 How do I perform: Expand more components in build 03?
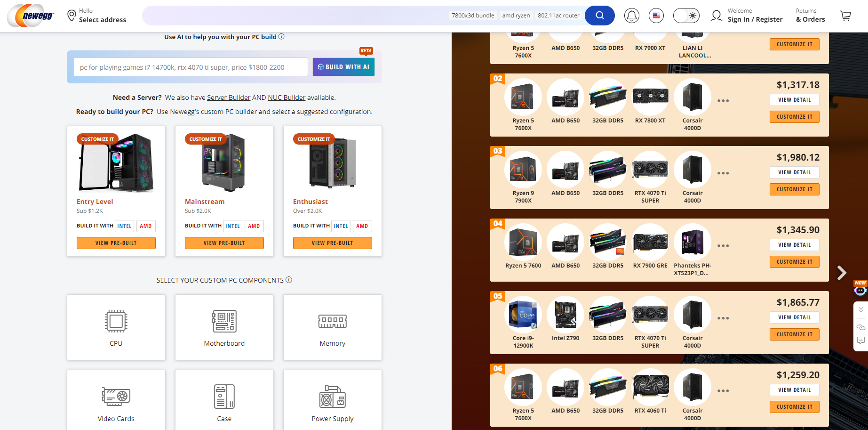click(x=723, y=173)
